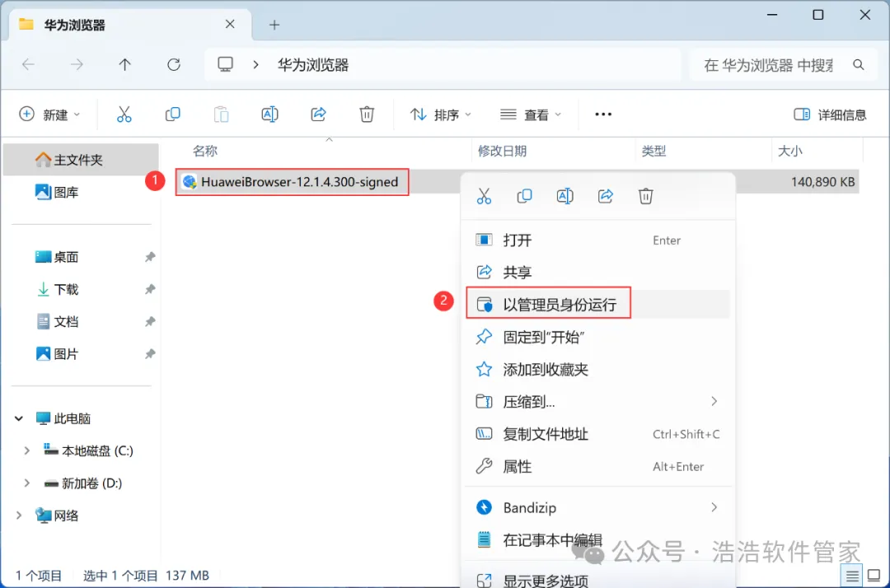Image resolution: width=890 pixels, height=588 pixels.
Task: Open the 新建 dropdown
Action: click(x=49, y=114)
